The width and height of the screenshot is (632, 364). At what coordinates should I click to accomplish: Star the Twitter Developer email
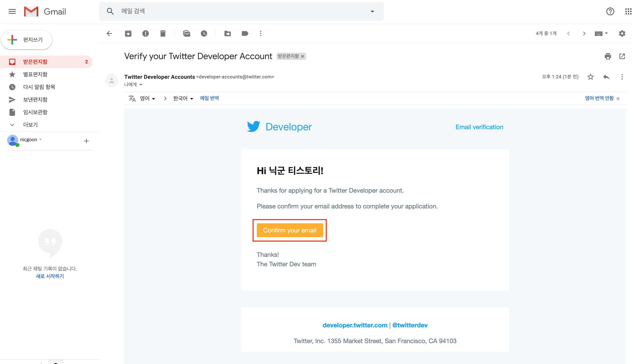(590, 77)
